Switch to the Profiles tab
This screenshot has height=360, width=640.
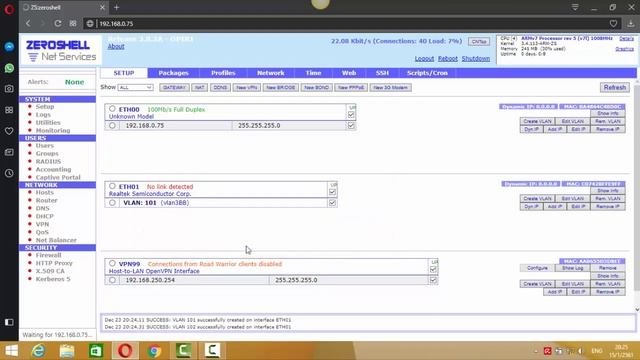pyautogui.click(x=223, y=73)
